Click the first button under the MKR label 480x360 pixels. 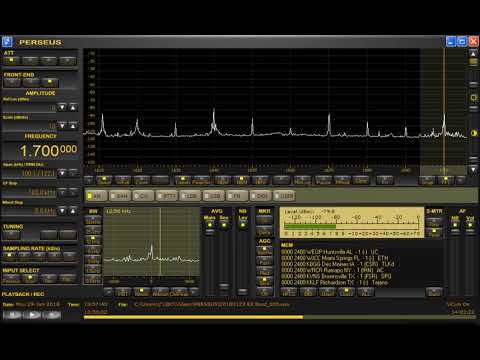264,220
